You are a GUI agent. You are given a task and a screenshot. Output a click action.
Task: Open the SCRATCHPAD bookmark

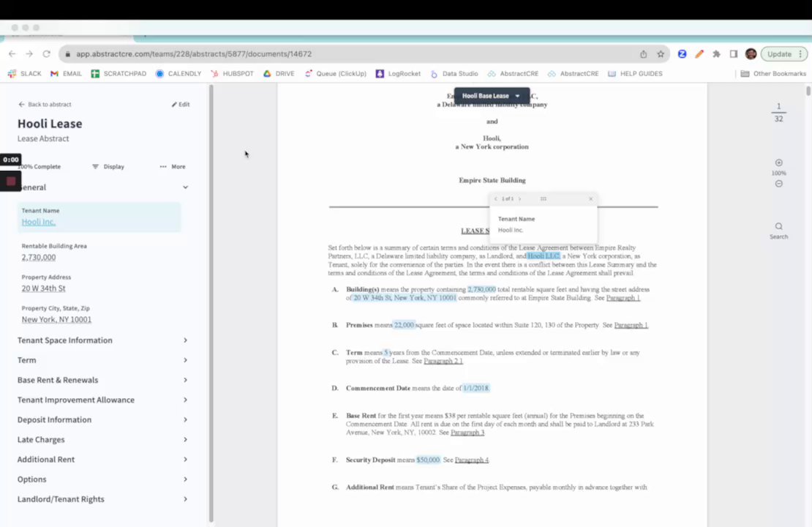119,74
